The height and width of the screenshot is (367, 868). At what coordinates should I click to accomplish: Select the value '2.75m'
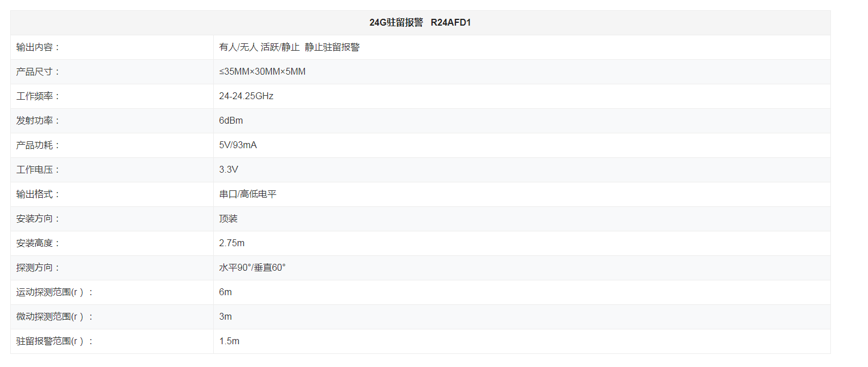pos(232,243)
